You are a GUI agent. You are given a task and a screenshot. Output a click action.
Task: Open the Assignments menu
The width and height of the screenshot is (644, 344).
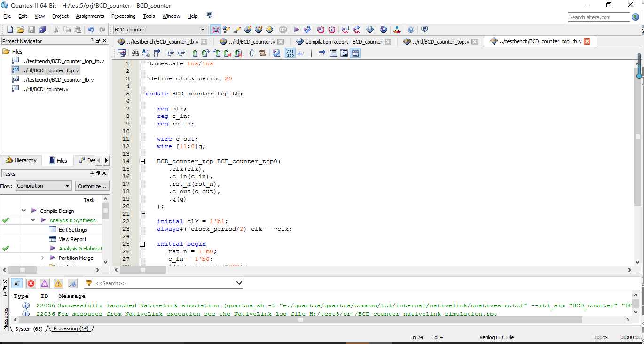tap(90, 16)
